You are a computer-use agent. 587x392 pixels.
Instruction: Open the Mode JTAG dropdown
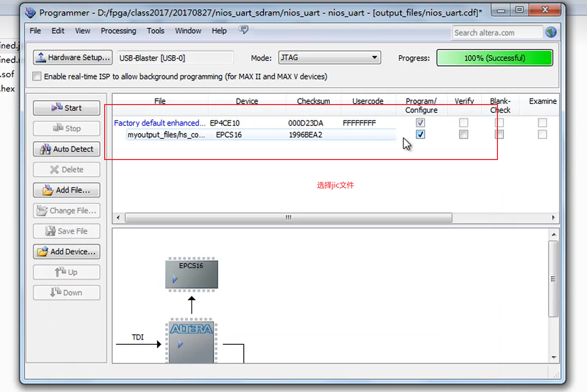pyautogui.click(x=329, y=57)
